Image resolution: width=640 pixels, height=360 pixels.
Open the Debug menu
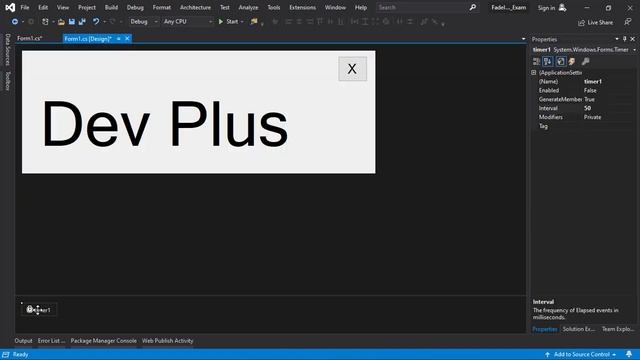point(135,7)
